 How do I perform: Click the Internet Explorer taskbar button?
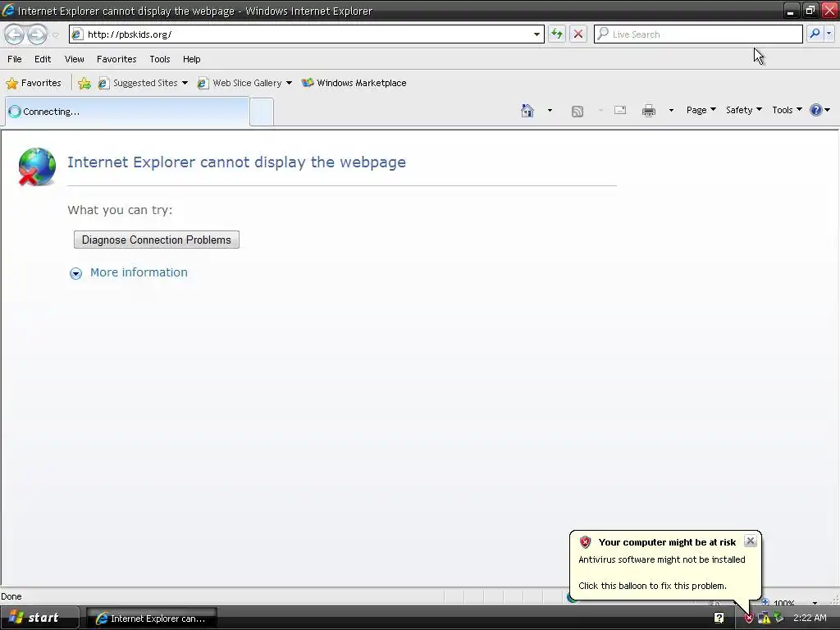tap(152, 619)
